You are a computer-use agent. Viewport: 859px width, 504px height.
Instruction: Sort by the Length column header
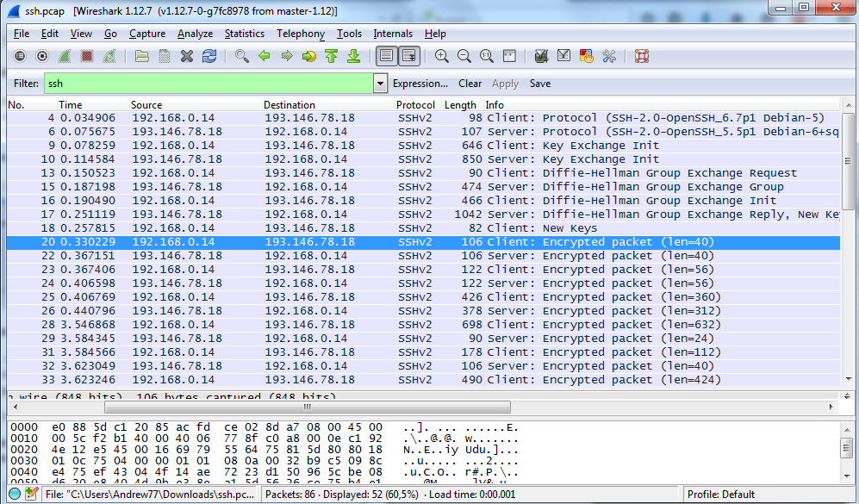click(463, 104)
